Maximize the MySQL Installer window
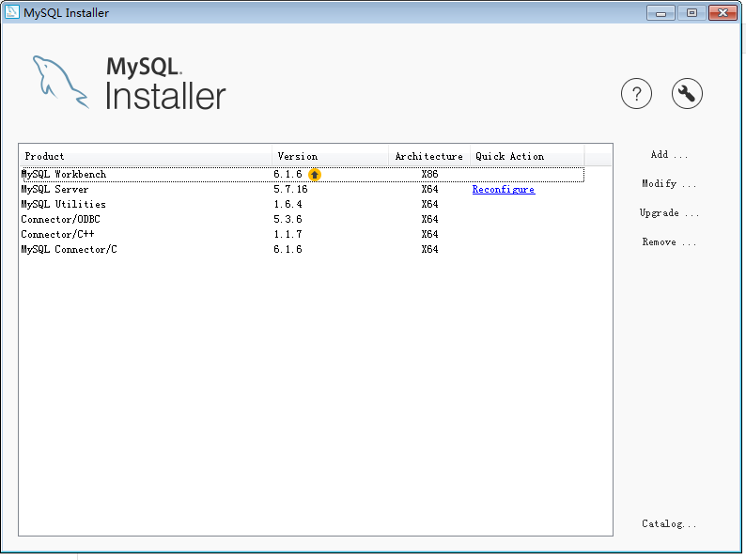This screenshot has width=746, height=560. (692, 13)
